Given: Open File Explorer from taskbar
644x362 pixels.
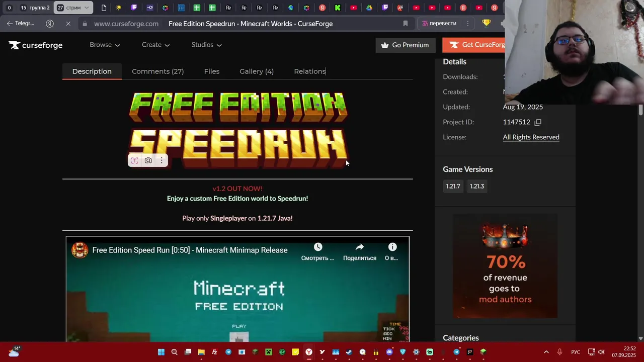Looking at the screenshot, I should [x=201, y=352].
